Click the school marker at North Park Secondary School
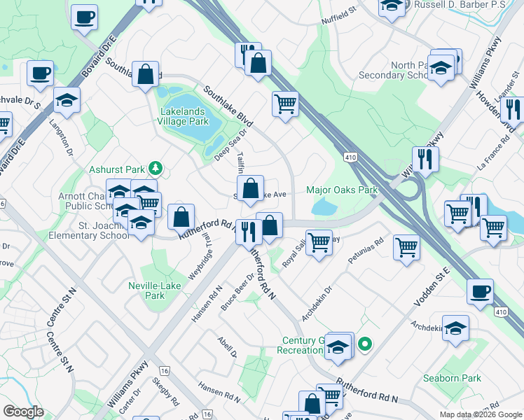Screen dimensions: 524x420 [441, 69]
